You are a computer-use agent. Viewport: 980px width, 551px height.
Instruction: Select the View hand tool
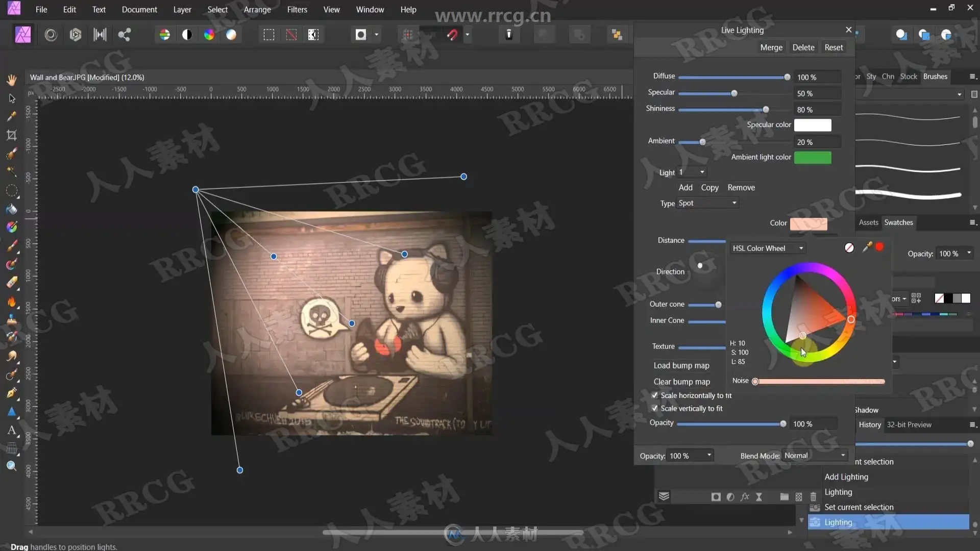point(11,80)
